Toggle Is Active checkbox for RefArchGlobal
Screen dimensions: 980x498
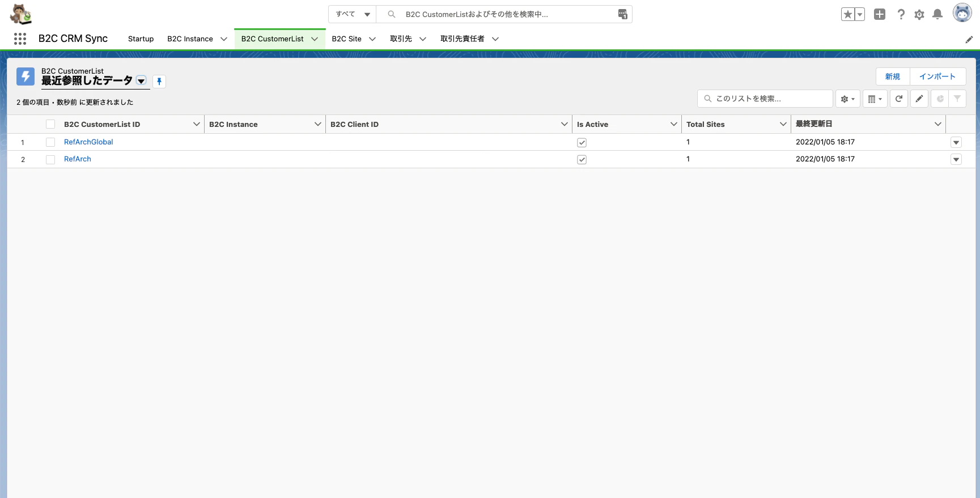point(582,143)
